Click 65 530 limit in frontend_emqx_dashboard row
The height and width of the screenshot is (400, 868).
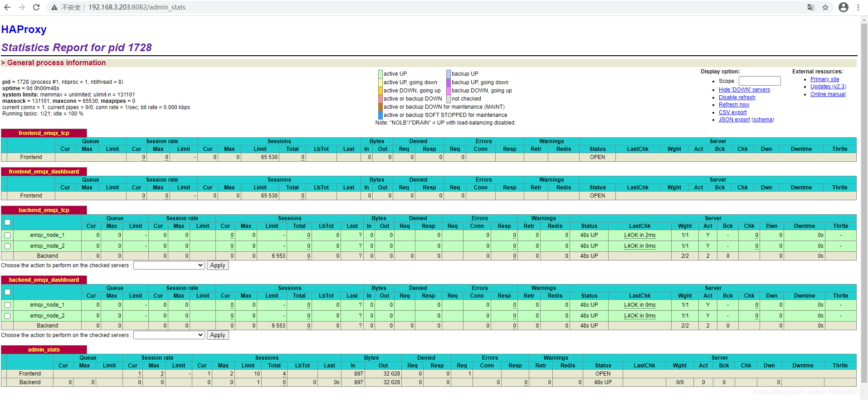(269, 196)
